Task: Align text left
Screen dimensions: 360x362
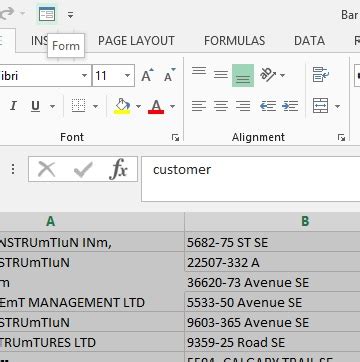Action: (199, 106)
